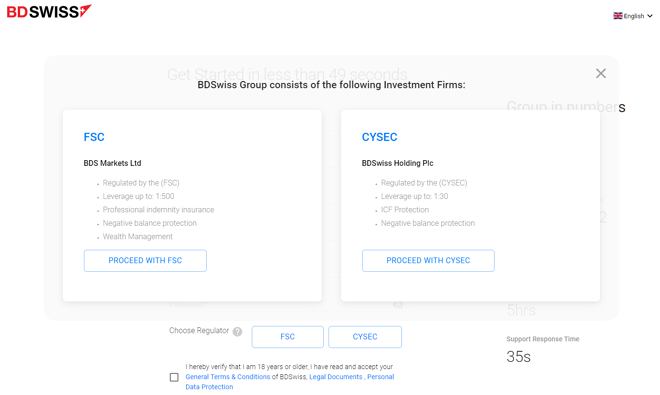The height and width of the screenshot is (395, 660).
Task: Click the FSC card heading
Action: pyautogui.click(x=94, y=137)
